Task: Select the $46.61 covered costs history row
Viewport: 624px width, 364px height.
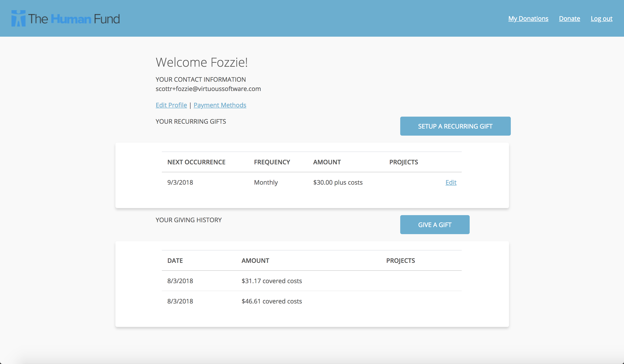Action: pyautogui.click(x=271, y=301)
